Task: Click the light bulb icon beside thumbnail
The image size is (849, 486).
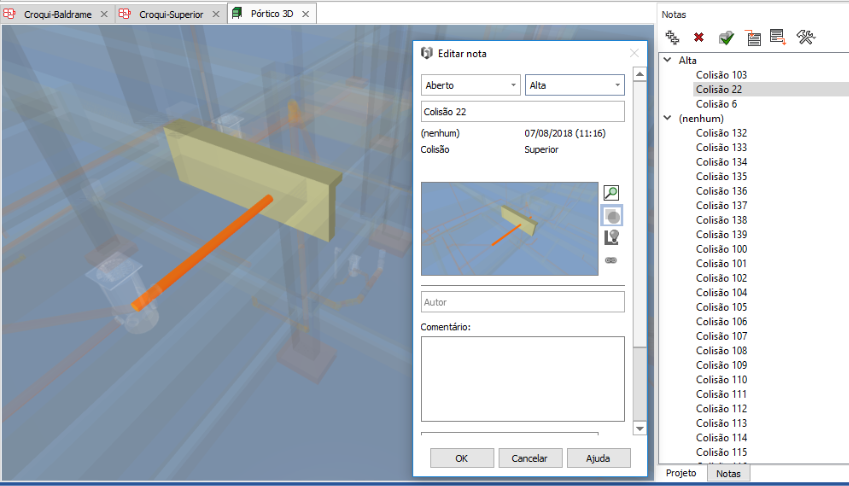Action: (611, 238)
